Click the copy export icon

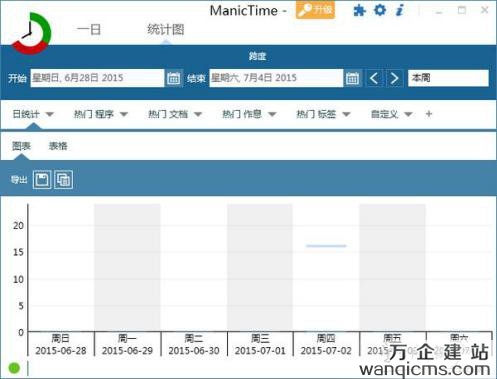pos(64,180)
